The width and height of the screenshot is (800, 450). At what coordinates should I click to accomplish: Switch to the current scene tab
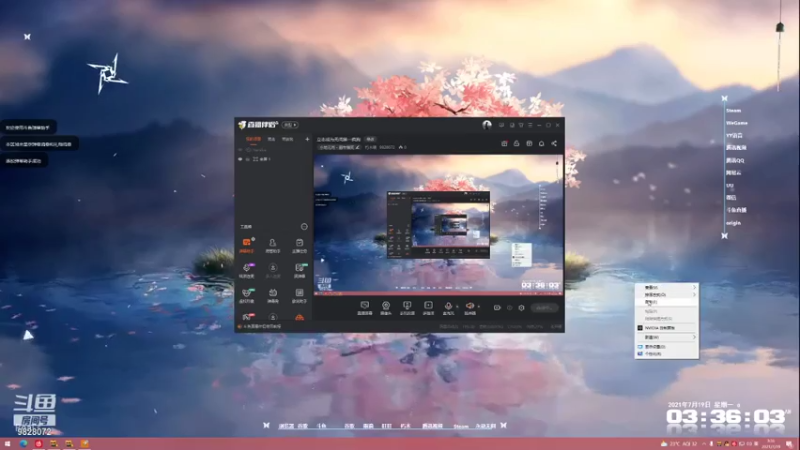pos(253,139)
